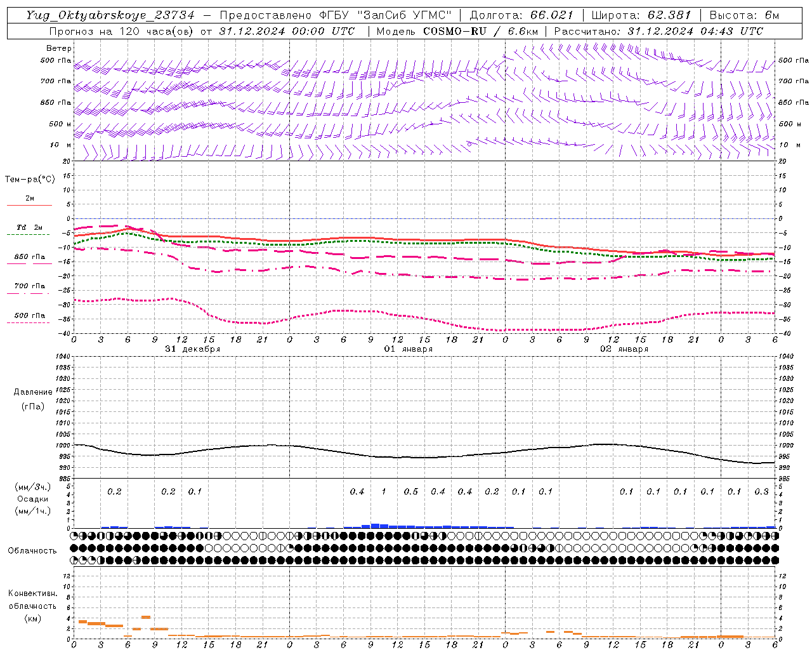The image size is (812, 650).
Task: Click the 01 января date label
Action: (x=409, y=349)
